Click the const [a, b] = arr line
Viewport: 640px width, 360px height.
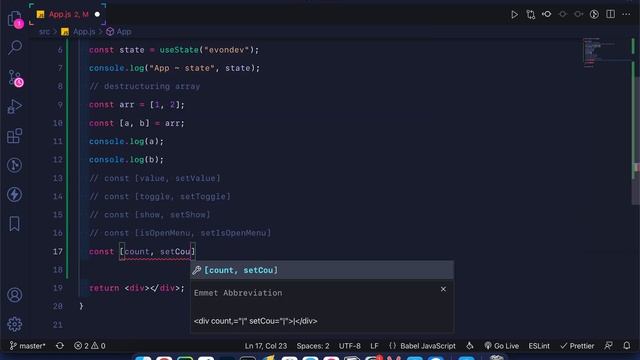coord(137,123)
